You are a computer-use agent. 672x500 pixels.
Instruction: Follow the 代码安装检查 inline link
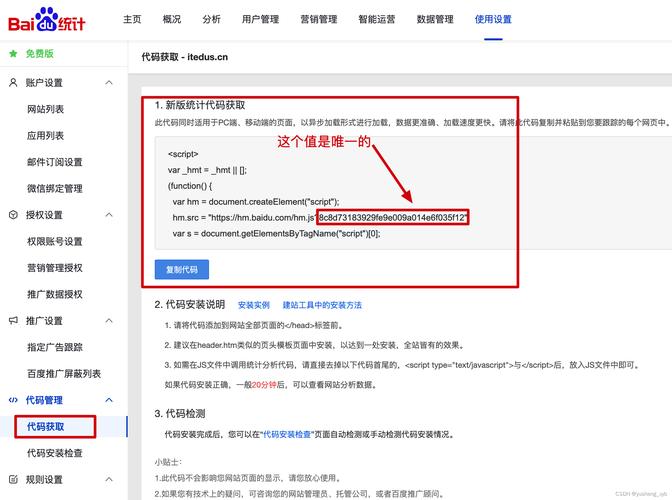click(x=287, y=434)
